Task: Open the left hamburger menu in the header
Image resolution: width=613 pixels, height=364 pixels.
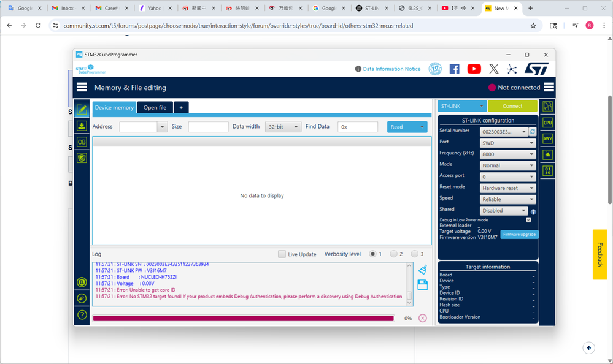Action: (82, 86)
